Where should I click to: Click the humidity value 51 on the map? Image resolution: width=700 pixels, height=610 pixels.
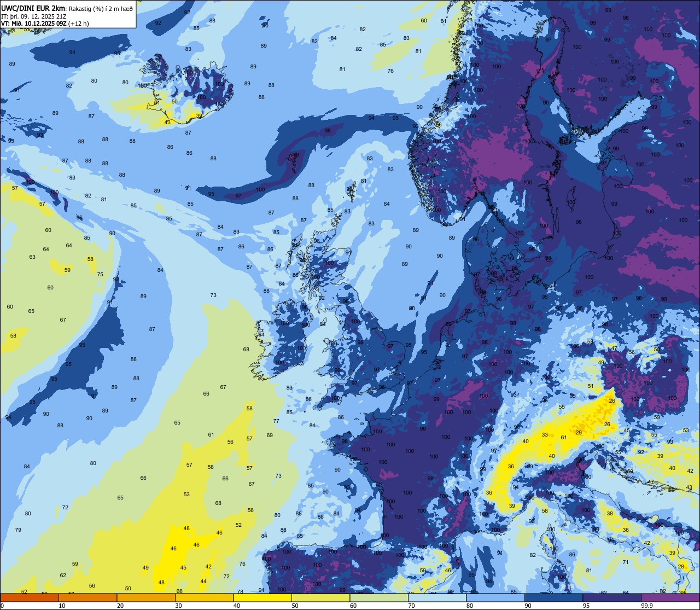591,386
